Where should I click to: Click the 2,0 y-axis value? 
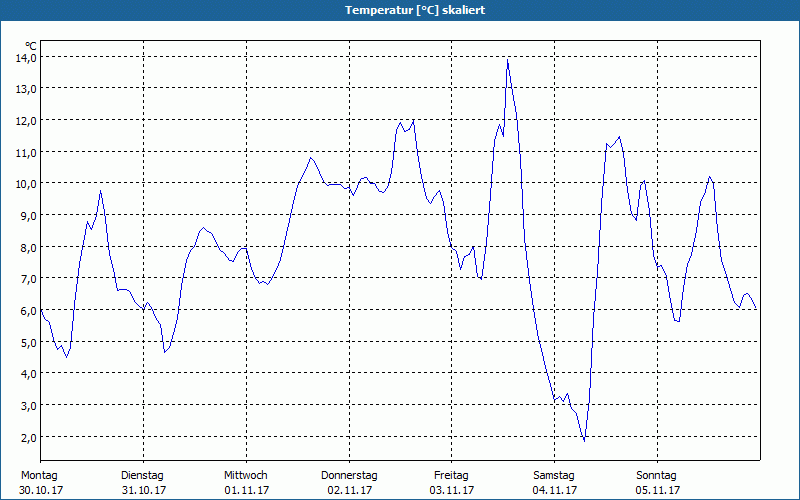(29, 438)
